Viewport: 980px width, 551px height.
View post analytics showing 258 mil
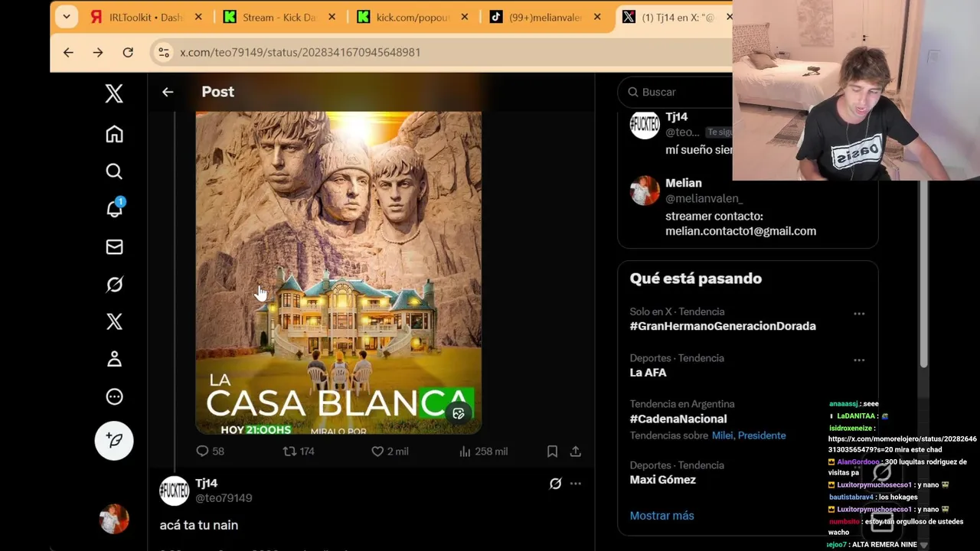(483, 452)
